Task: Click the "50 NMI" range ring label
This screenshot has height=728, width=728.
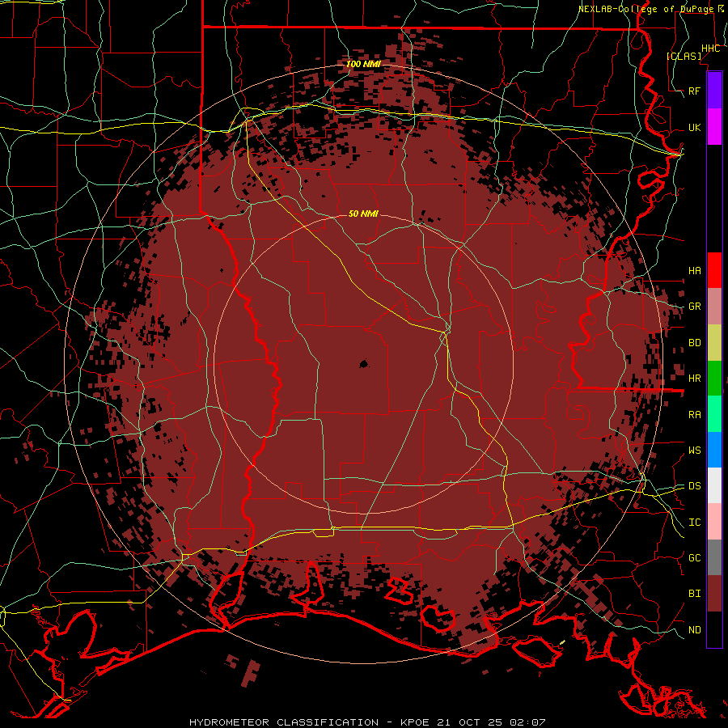Action: (363, 214)
